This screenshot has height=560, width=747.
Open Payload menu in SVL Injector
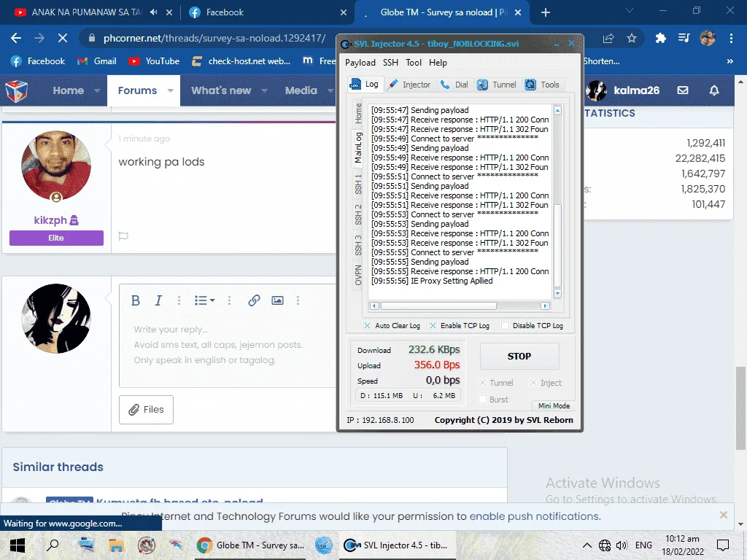click(x=360, y=63)
